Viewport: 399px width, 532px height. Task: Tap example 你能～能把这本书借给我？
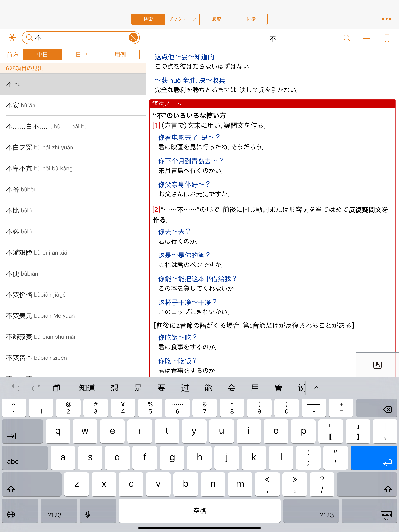coord(197,279)
